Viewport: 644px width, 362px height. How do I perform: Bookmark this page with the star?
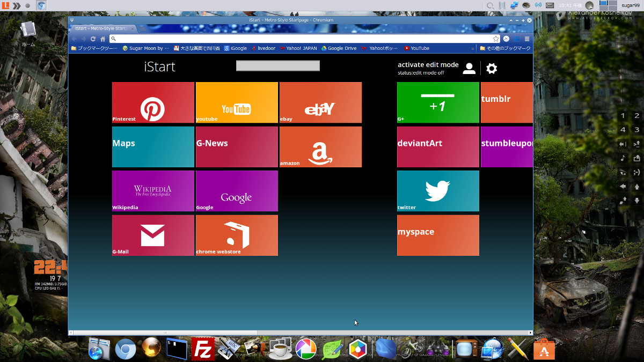(x=496, y=39)
